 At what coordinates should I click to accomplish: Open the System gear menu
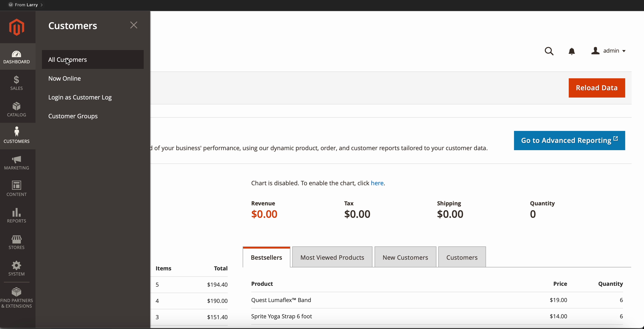click(16, 268)
